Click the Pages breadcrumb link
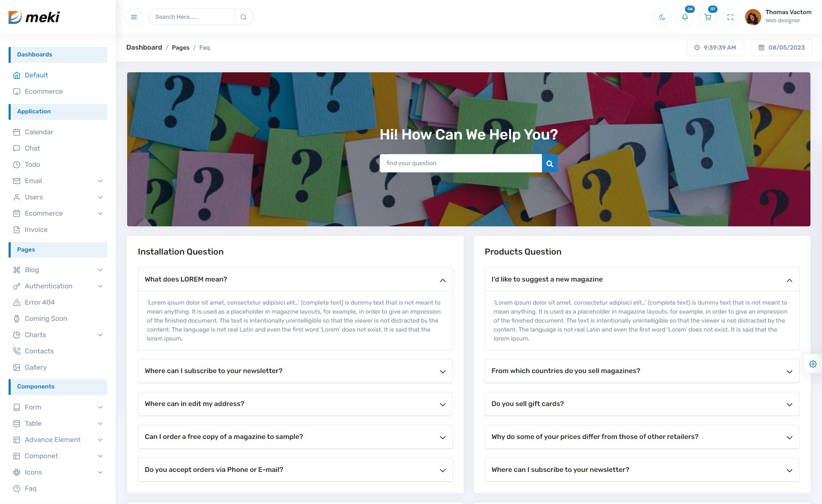Image resolution: width=822 pixels, height=504 pixels. (181, 48)
